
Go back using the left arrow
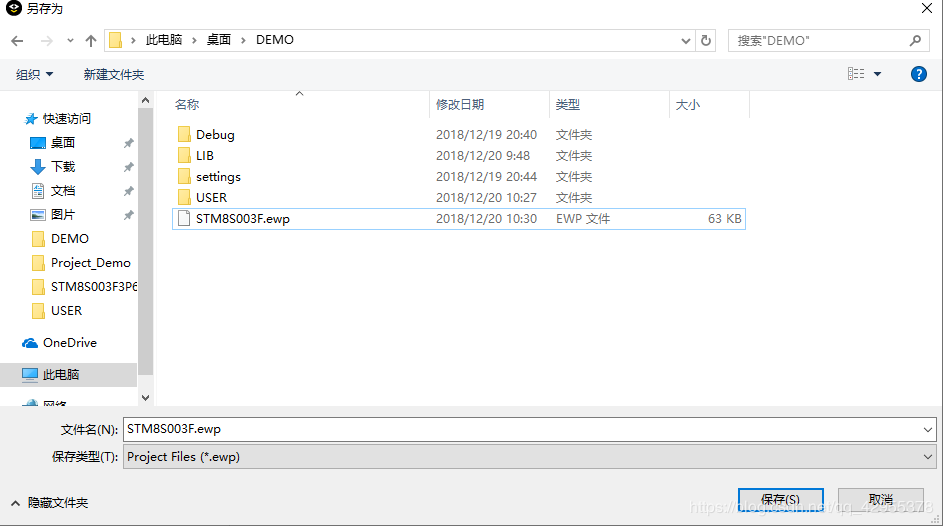tap(17, 41)
